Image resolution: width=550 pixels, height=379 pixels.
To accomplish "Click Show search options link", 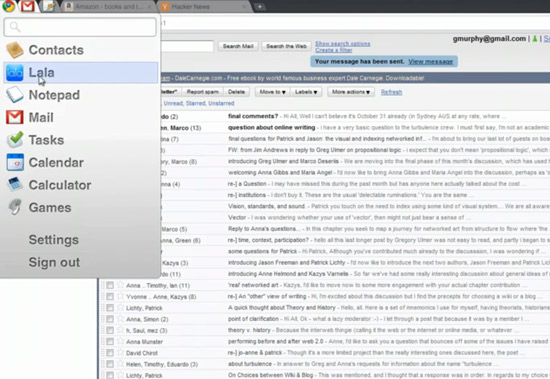I will (x=343, y=44).
